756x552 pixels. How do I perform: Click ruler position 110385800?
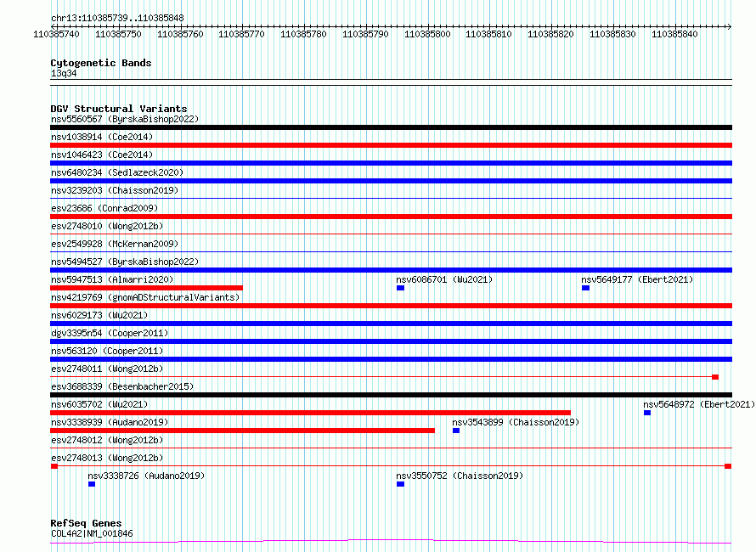tap(427, 34)
